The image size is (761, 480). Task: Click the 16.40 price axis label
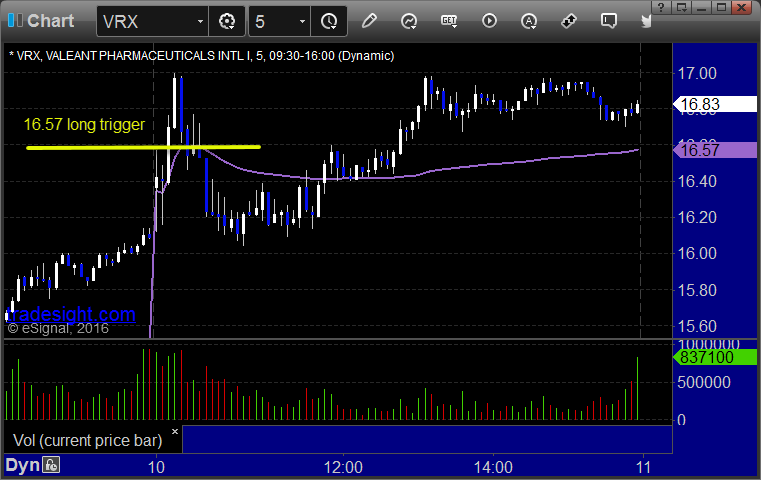coord(697,181)
